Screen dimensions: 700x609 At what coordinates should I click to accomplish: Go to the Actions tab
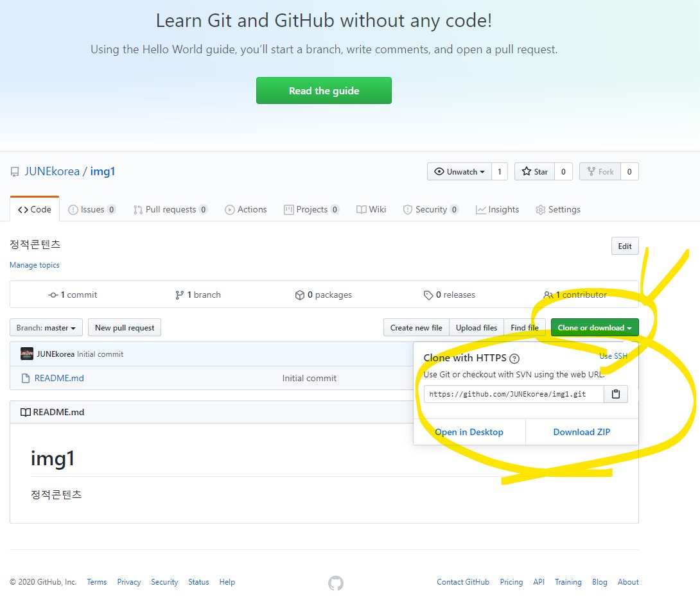246,209
